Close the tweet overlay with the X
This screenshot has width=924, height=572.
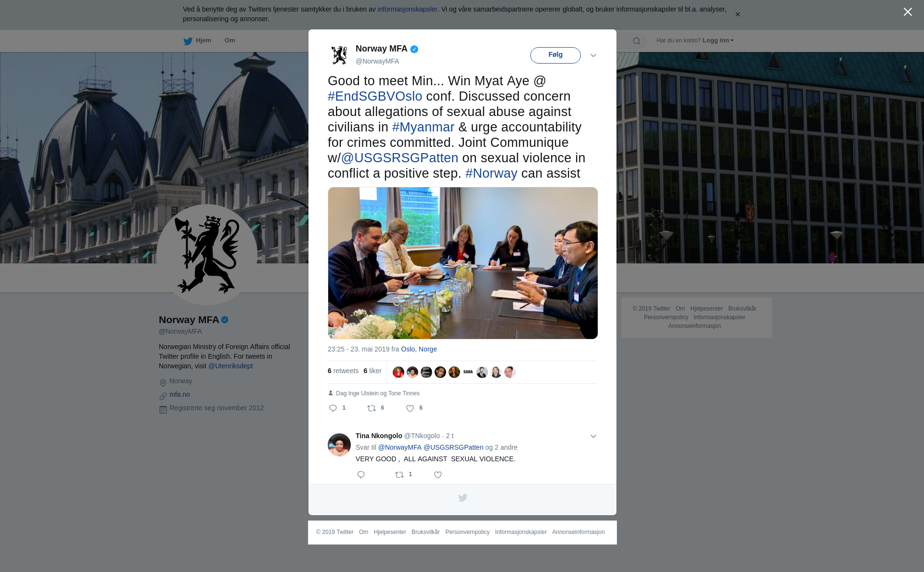908,12
